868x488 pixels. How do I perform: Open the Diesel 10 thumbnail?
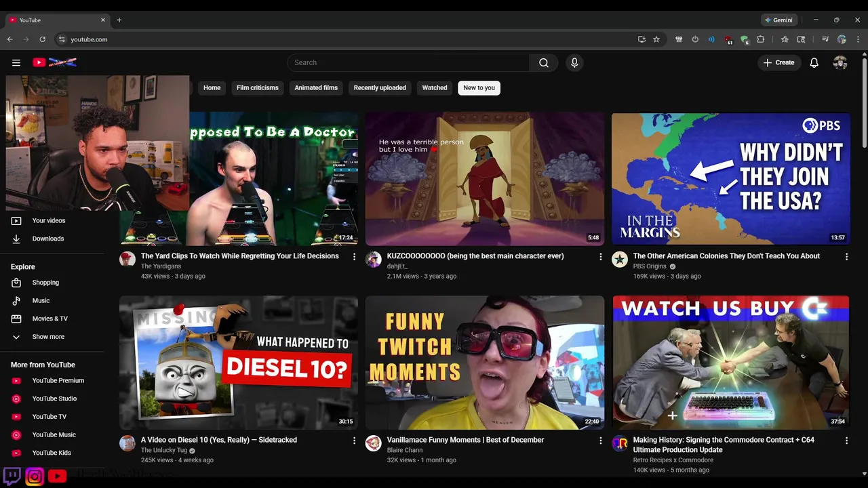[239, 363]
